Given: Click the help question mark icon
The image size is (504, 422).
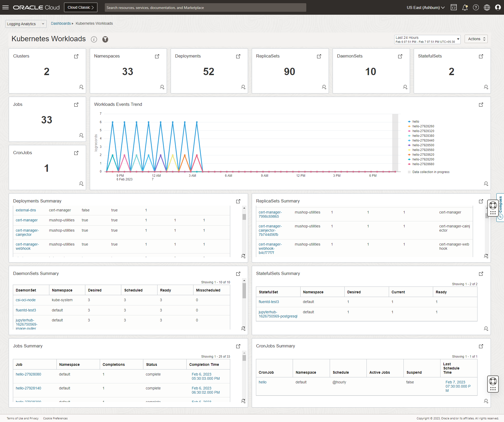Looking at the screenshot, I should click(x=476, y=7).
